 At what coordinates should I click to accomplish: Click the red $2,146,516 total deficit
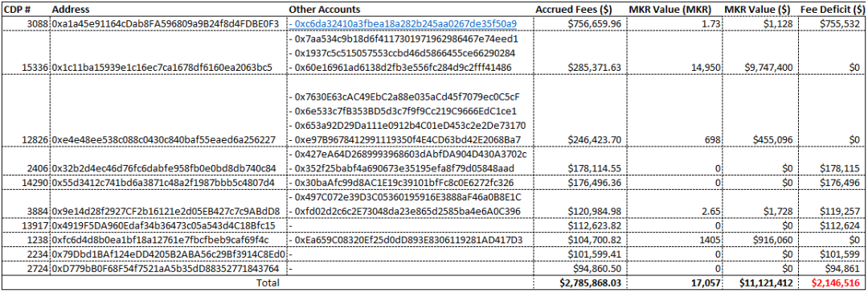coord(837,283)
